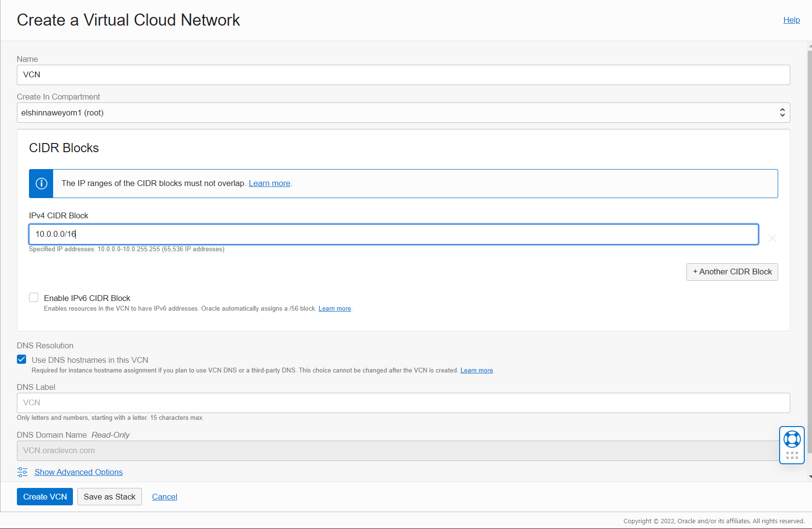Click the life-ring support help icon
Viewport: 812px width, 529px height.
pos(792,439)
